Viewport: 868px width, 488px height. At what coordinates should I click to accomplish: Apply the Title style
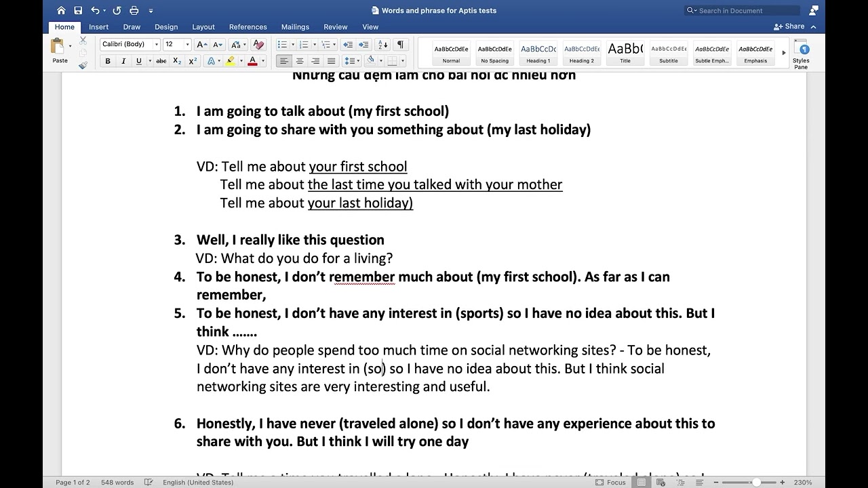(x=625, y=53)
